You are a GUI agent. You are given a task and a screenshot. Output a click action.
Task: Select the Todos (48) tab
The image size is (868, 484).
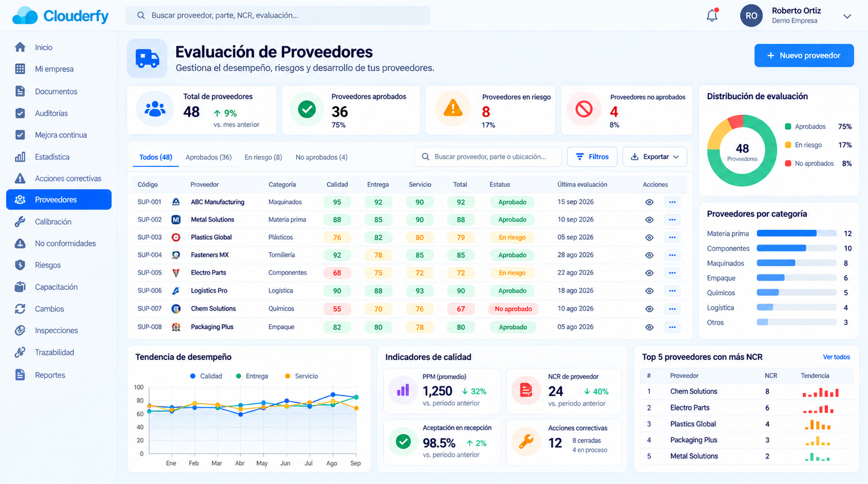(x=156, y=157)
